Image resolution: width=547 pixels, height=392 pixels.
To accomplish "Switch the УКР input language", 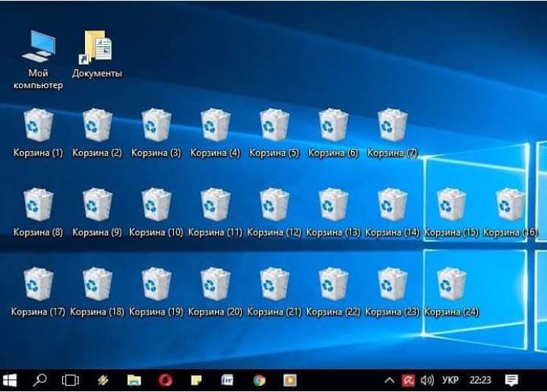I will (451, 380).
